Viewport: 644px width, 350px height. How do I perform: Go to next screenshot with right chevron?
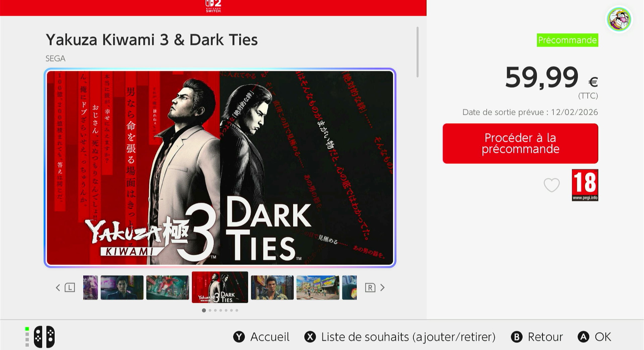(382, 287)
